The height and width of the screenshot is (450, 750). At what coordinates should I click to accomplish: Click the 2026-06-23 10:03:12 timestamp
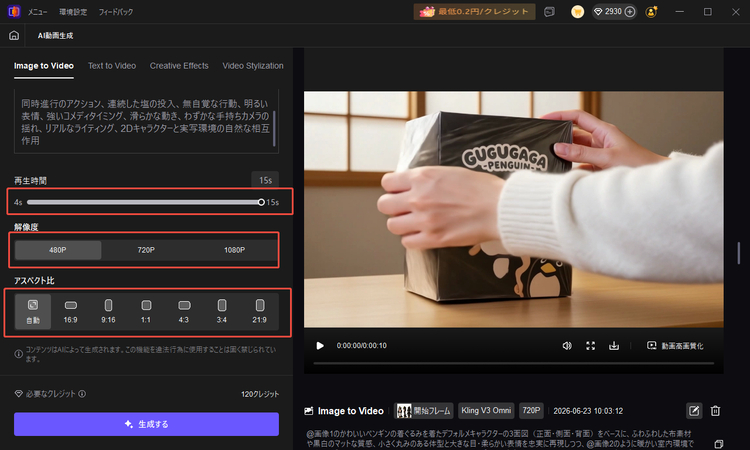click(x=588, y=411)
